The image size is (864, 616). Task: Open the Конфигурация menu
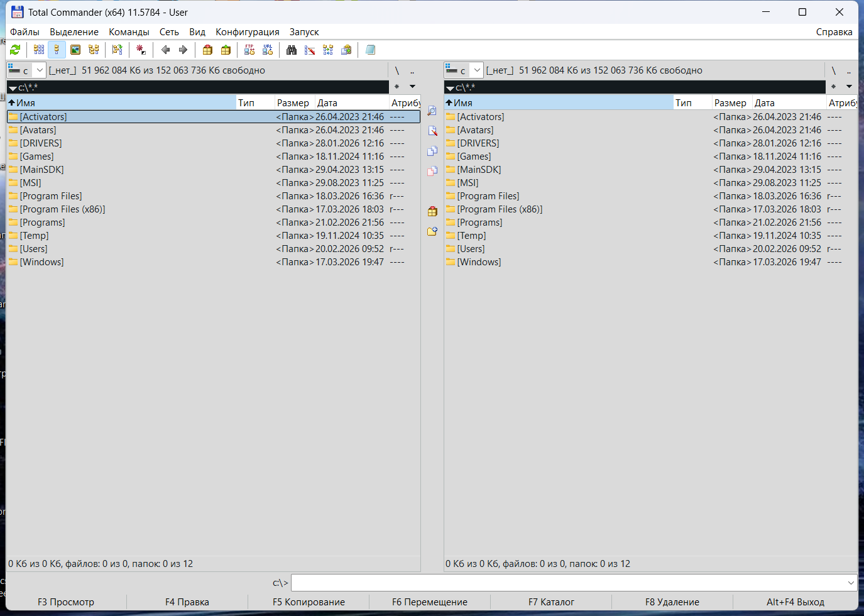247,32
